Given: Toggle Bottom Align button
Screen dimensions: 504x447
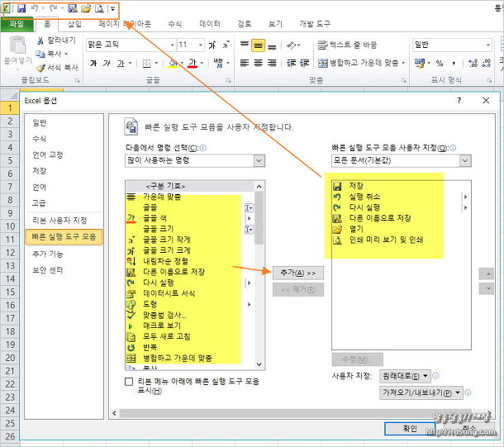Looking at the screenshot, I should pyautogui.click(x=272, y=45).
